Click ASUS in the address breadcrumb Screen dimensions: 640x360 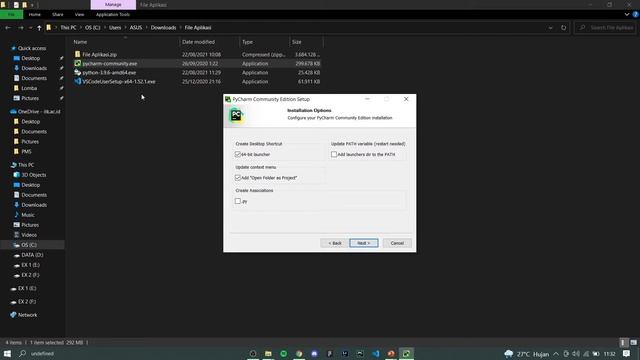(x=136, y=28)
